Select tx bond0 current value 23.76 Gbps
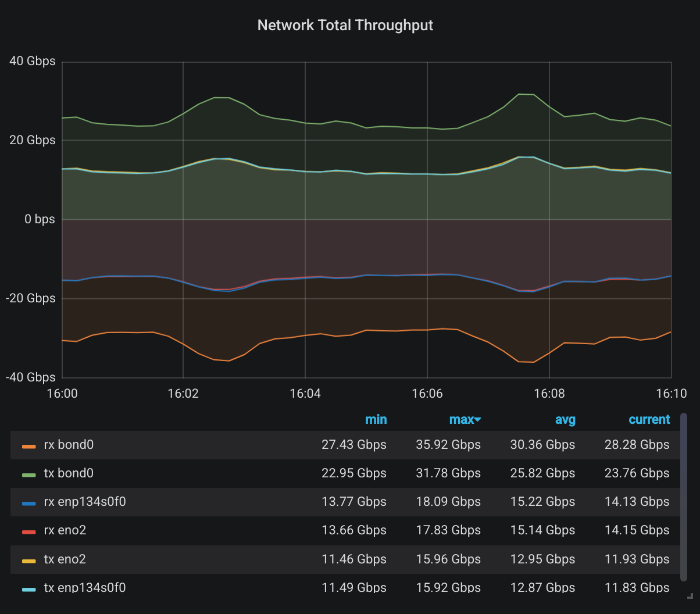The width and height of the screenshot is (700, 614). 637,473
